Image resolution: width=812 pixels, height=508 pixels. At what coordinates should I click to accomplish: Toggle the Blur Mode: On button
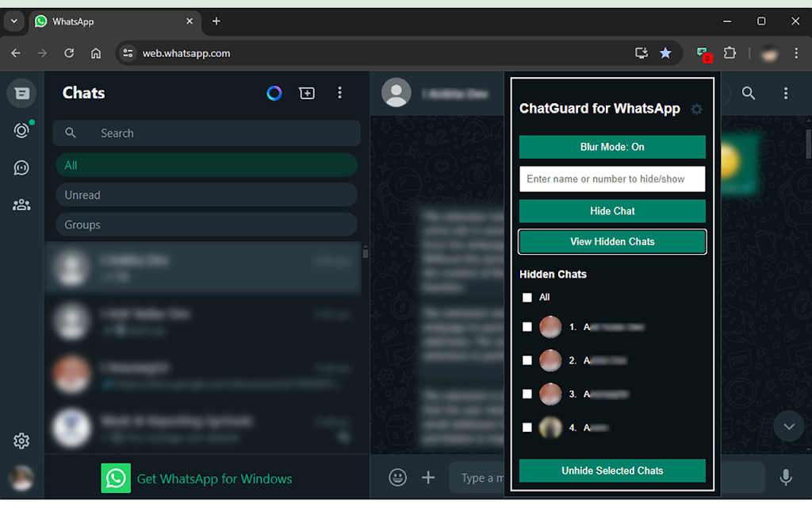612,147
